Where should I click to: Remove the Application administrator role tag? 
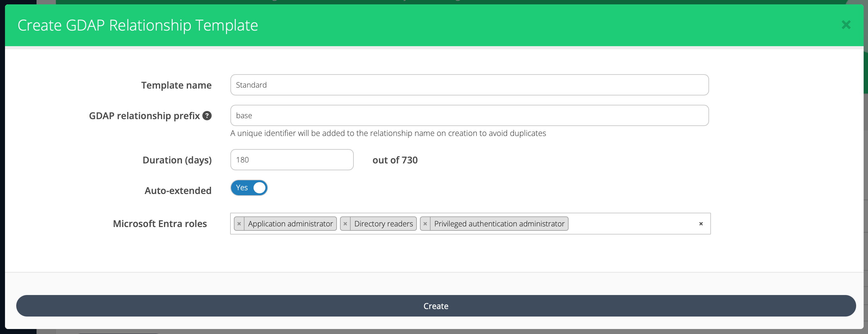[239, 223]
